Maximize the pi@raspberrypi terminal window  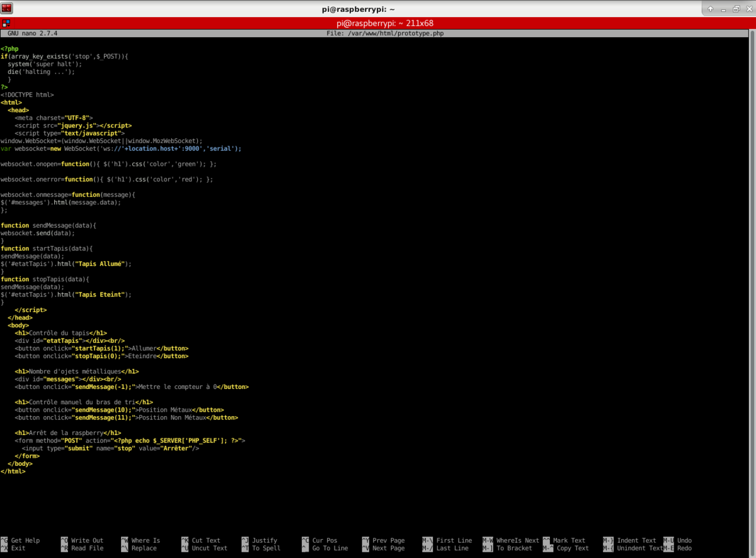click(x=735, y=9)
